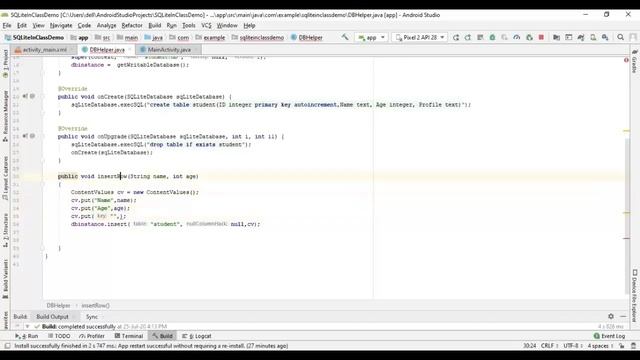Open the Pixel 2 API 28 device dropdown
The height and width of the screenshot is (360, 640).
420,37
